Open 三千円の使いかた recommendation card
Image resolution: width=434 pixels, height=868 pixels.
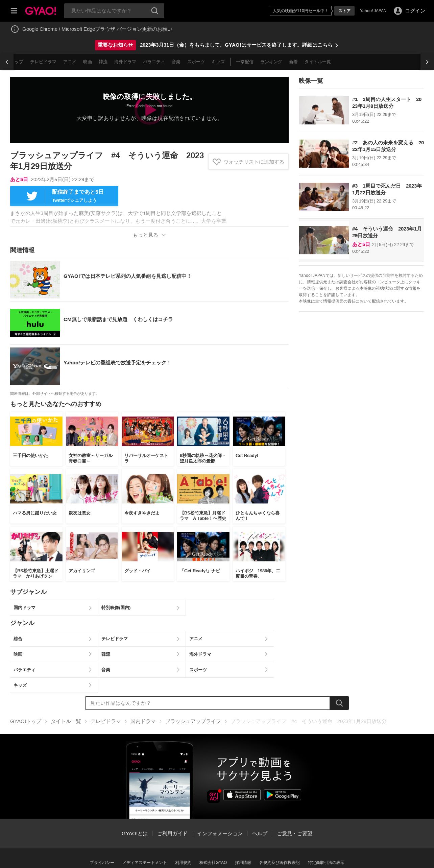pyautogui.click(x=36, y=438)
